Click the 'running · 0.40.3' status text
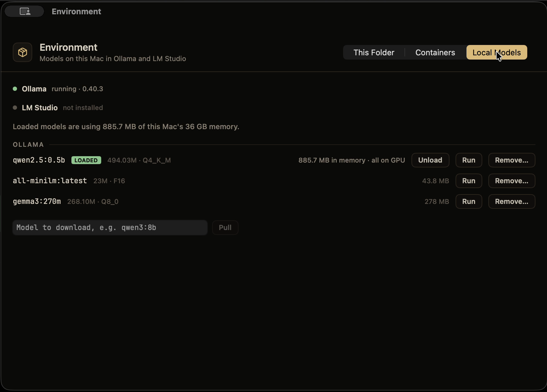This screenshot has width=547, height=392. [x=77, y=89]
